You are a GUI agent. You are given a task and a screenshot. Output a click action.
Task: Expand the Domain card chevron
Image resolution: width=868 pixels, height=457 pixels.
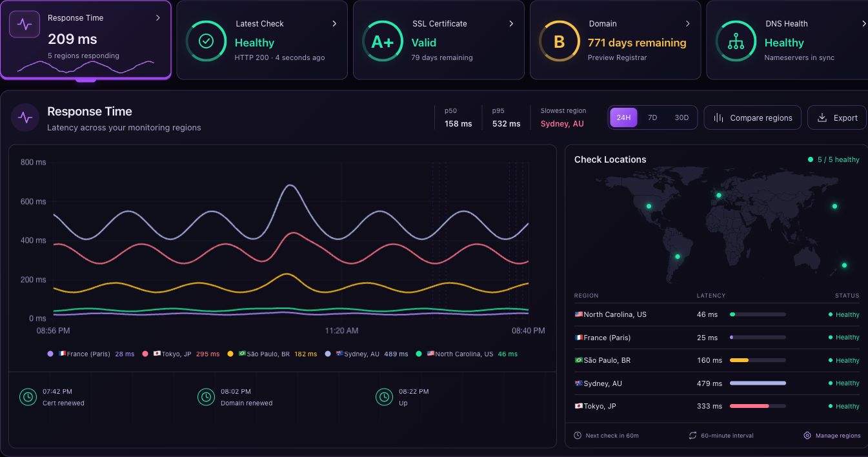687,24
